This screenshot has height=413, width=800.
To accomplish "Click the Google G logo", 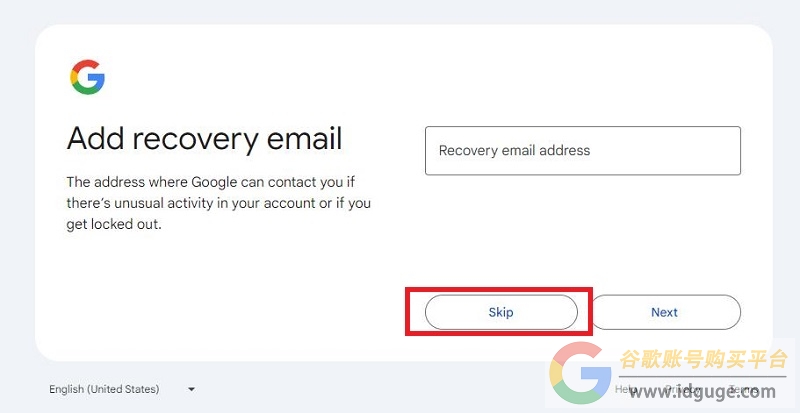I will 87,77.
